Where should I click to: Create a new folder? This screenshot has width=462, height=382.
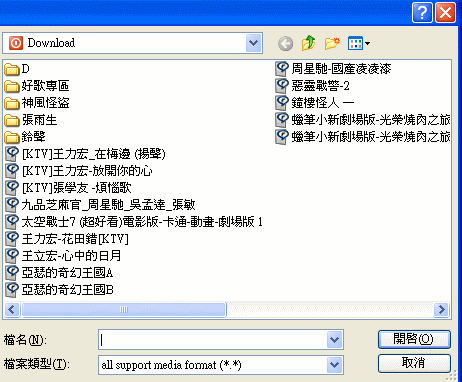(x=332, y=43)
